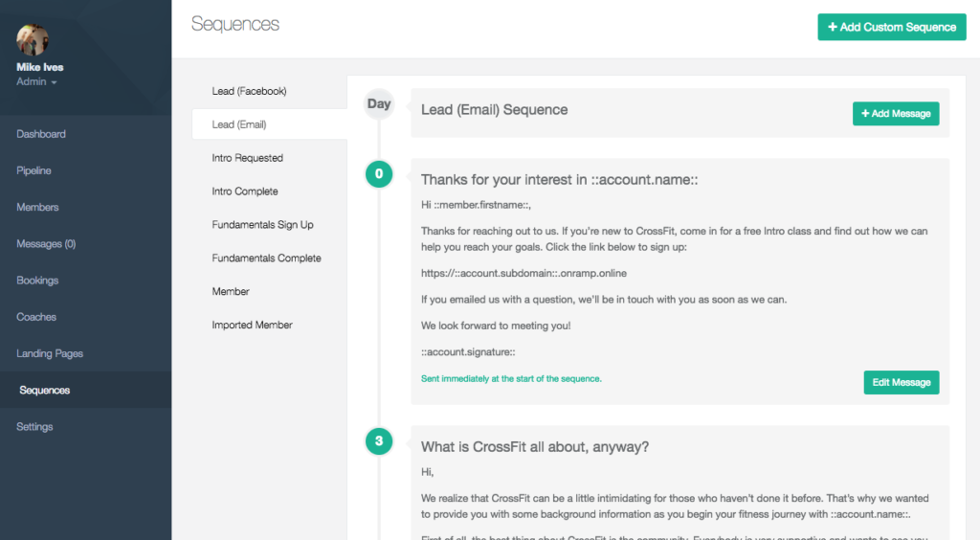Click the plus icon in Add Message
Viewport: 980px width, 540px height.
point(865,113)
